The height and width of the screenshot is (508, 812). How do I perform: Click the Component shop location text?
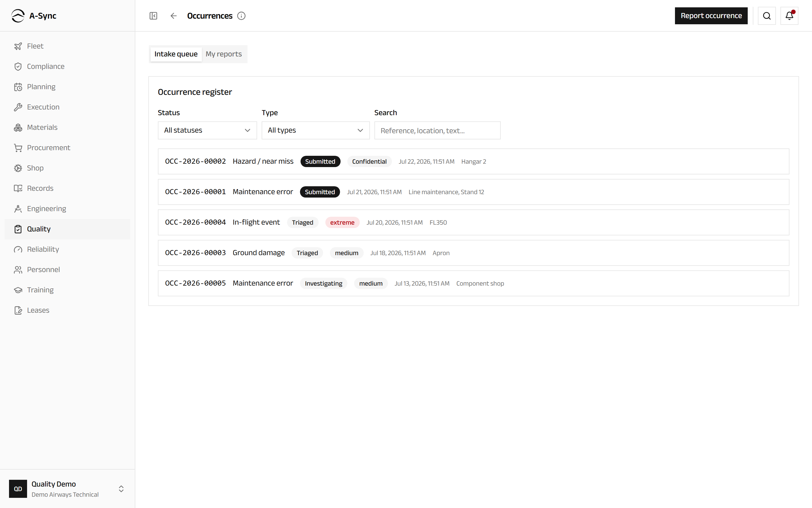pyautogui.click(x=480, y=284)
